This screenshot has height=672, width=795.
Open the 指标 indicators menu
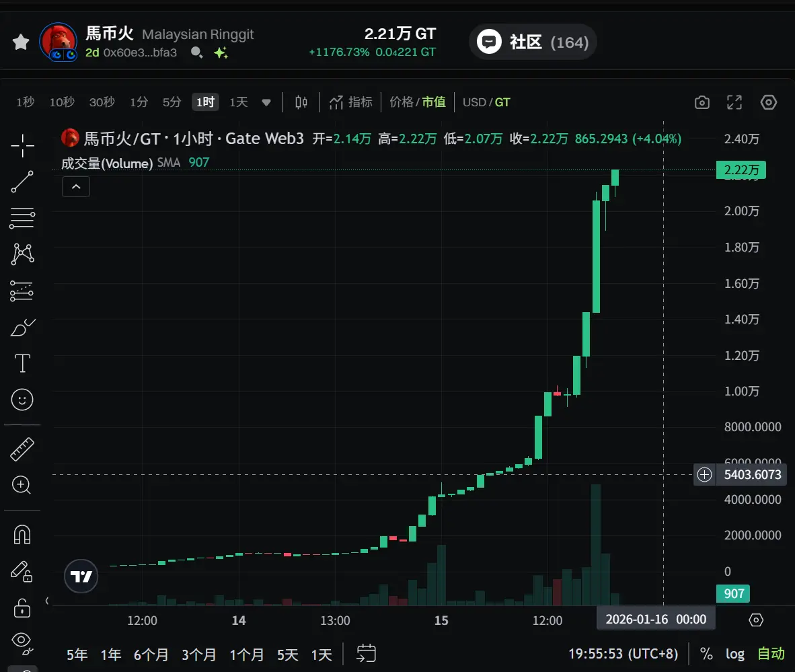(x=351, y=102)
